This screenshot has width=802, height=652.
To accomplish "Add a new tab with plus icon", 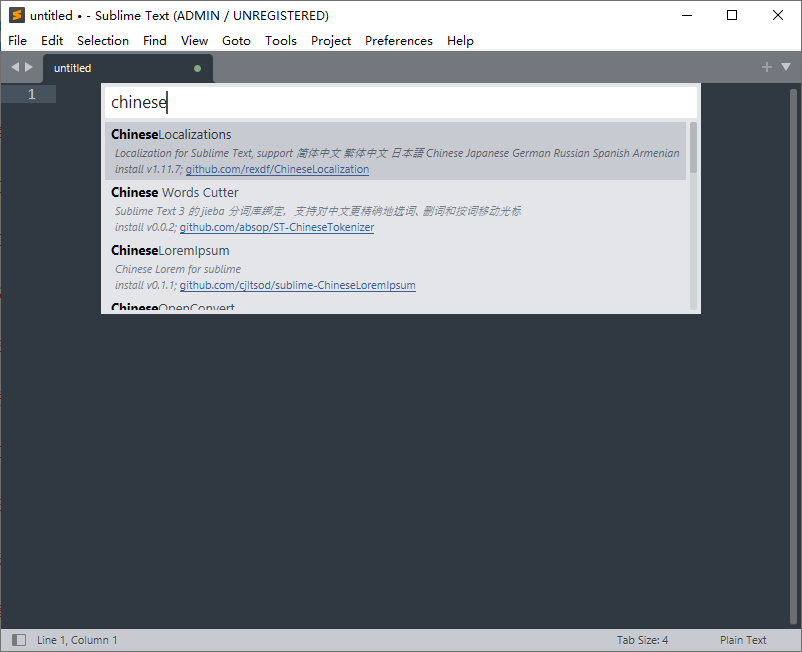I will 766,67.
